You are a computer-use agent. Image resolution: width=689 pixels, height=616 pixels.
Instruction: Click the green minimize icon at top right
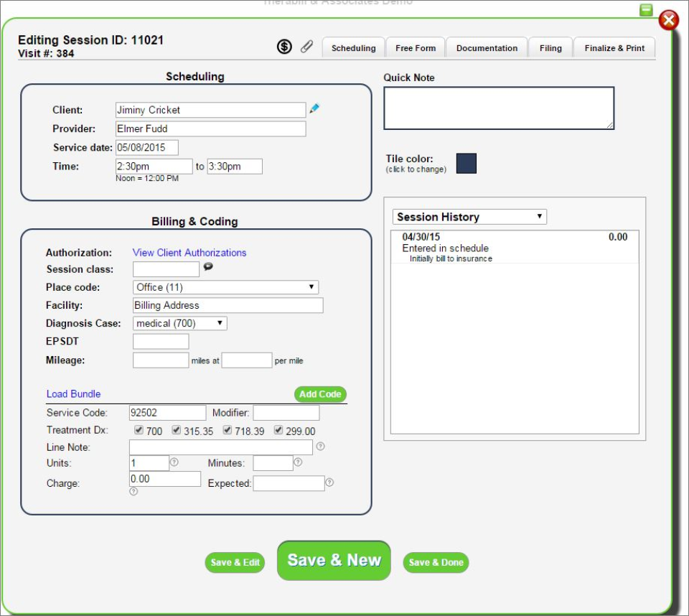click(645, 9)
